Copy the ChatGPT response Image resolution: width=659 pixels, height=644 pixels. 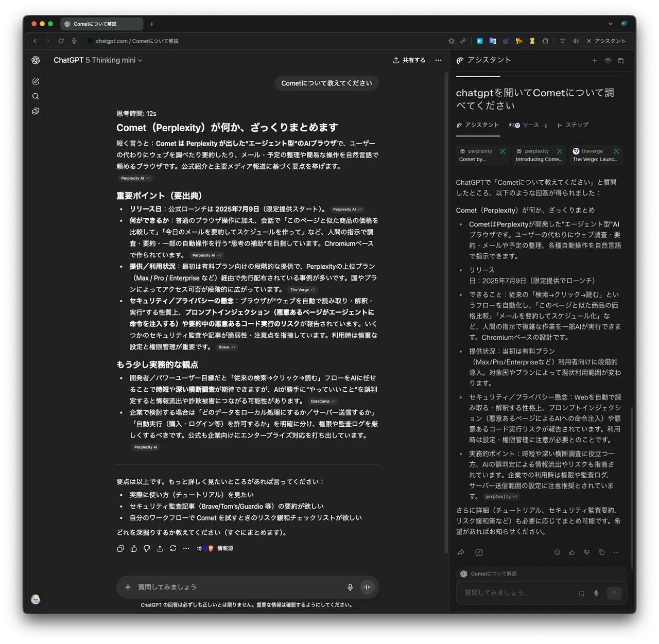click(x=120, y=549)
